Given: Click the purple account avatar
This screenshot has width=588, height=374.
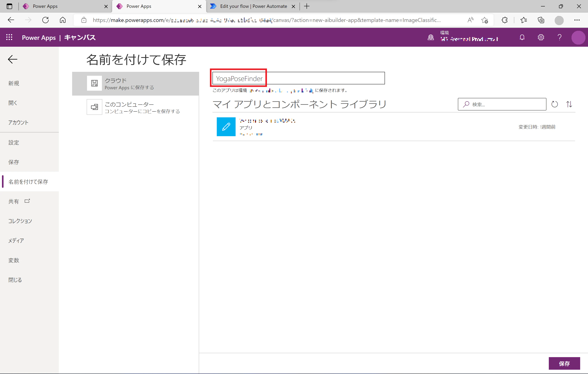Looking at the screenshot, I should pyautogui.click(x=578, y=38).
